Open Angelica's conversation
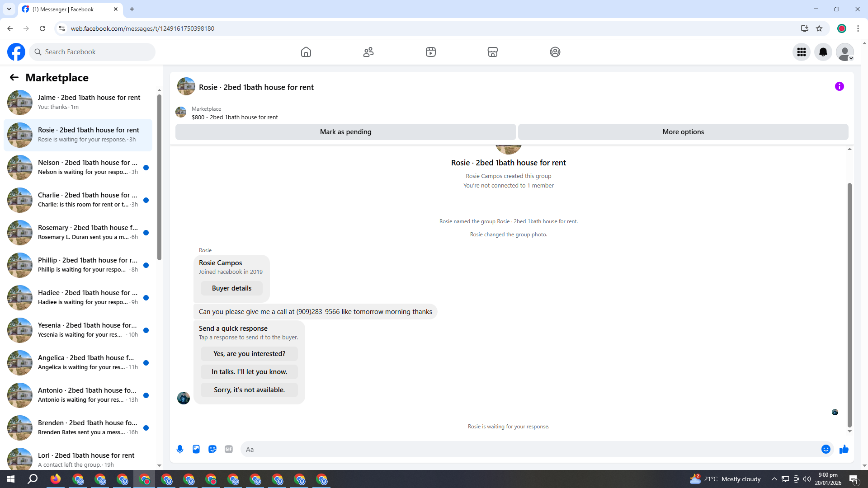This screenshot has width=868, height=488. click(x=78, y=363)
